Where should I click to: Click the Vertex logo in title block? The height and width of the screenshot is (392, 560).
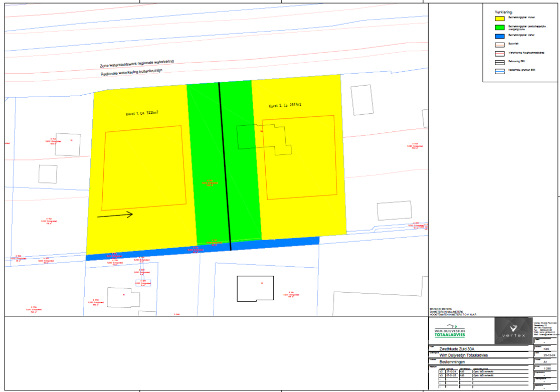click(513, 331)
